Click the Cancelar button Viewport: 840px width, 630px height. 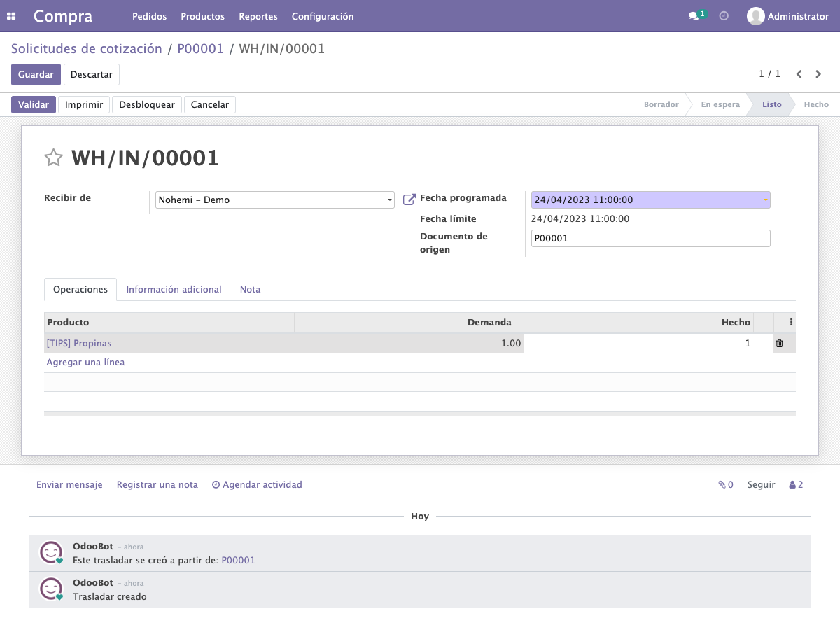(210, 104)
